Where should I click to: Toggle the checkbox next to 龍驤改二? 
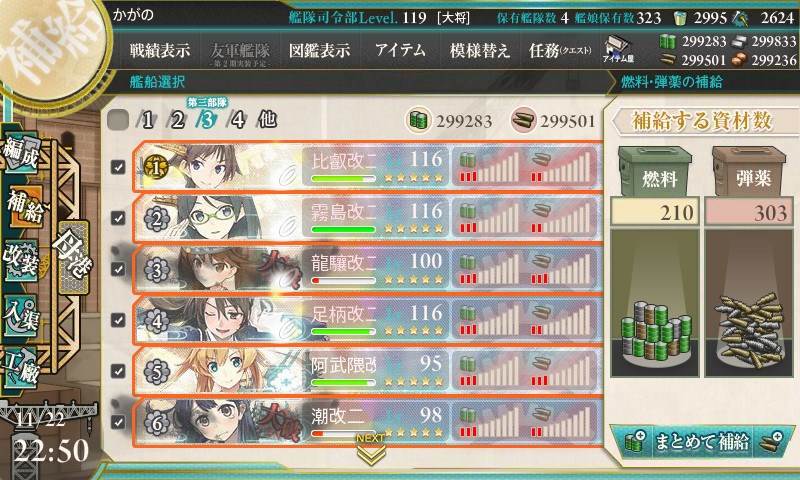[118, 269]
